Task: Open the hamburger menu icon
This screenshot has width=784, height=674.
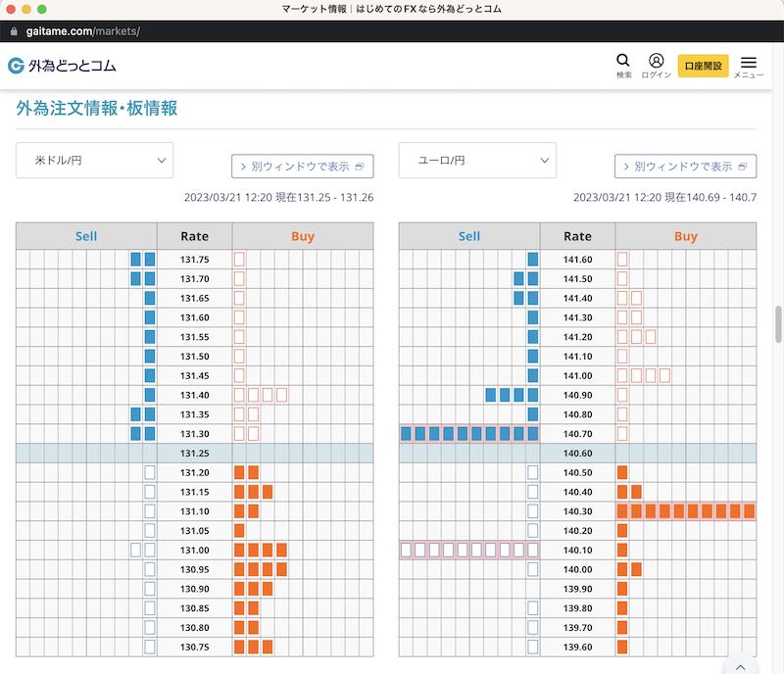Action: point(749,63)
